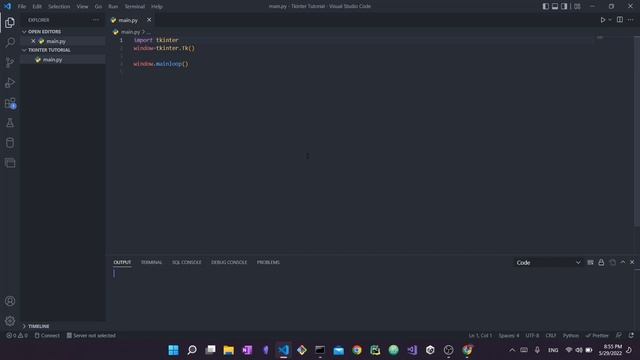640x360 pixels.
Task: Switch to the Output panel tab
Action: tap(122, 262)
